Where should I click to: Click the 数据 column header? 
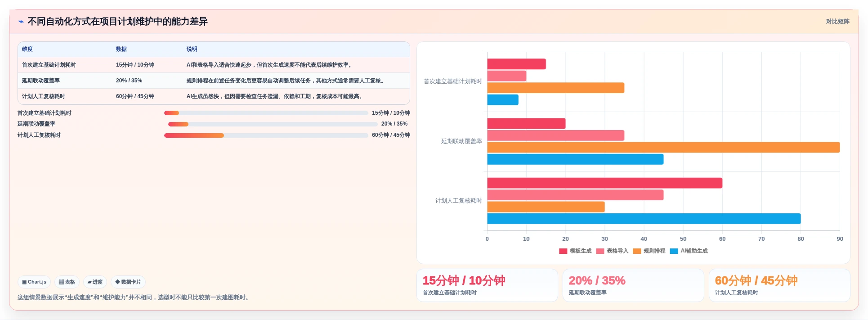pos(121,49)
